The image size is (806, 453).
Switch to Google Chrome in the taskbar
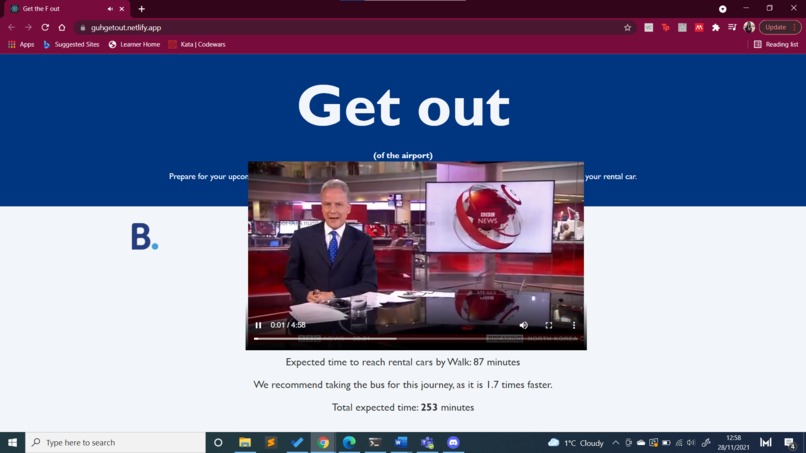(x=323, y=442)
